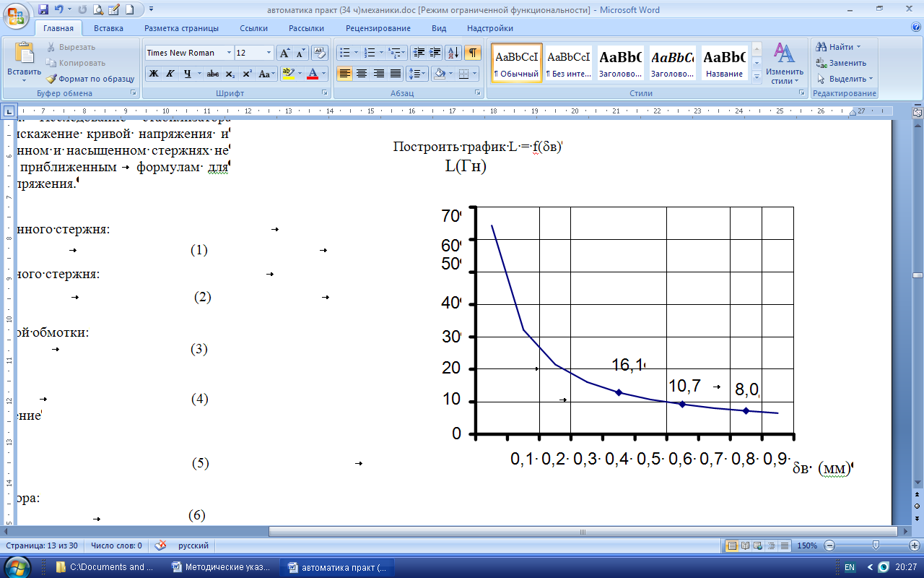Paste clipboard with the Вставить icon
Viewport: 924px width, 578px height.
click(24, 53)
